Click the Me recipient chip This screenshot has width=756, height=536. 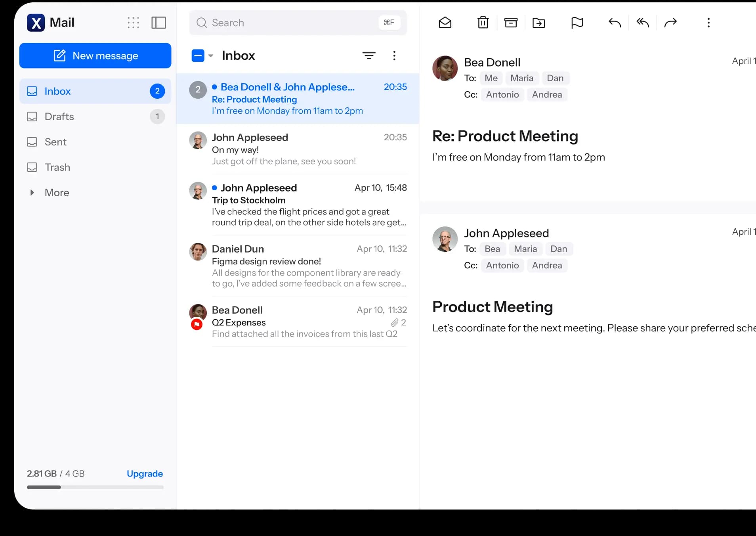coord(491,78)
